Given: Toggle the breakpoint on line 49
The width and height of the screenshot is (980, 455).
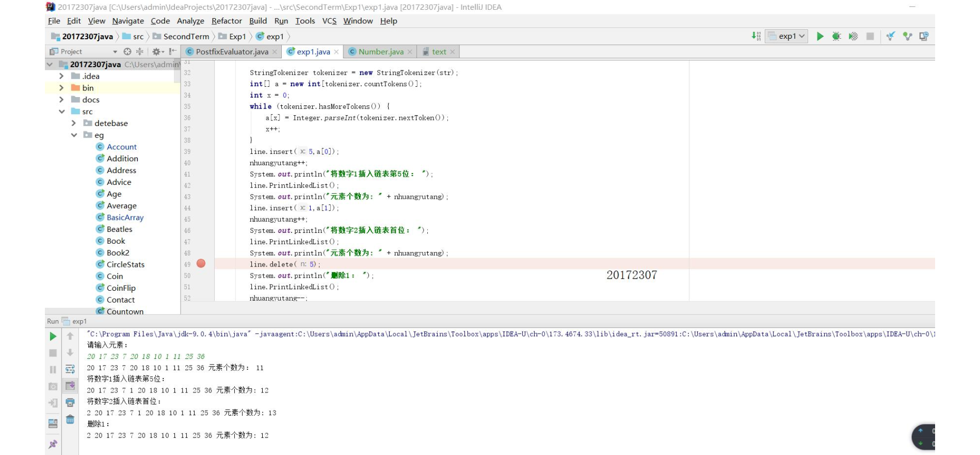Looking at the screenshot, I should click(x=201, y=264).
